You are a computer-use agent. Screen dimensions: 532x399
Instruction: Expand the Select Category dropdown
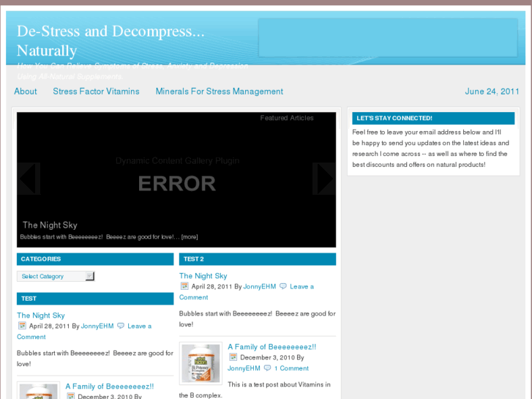point(56,277)
